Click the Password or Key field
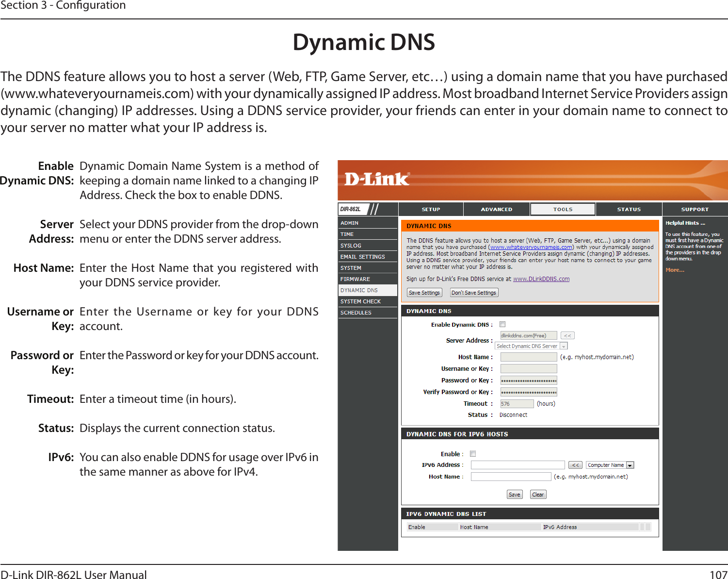 click(529, 380)
